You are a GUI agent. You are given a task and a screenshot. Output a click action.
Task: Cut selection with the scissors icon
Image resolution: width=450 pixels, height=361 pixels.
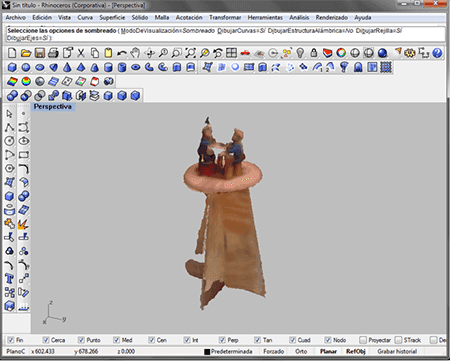tap(81, 53)
